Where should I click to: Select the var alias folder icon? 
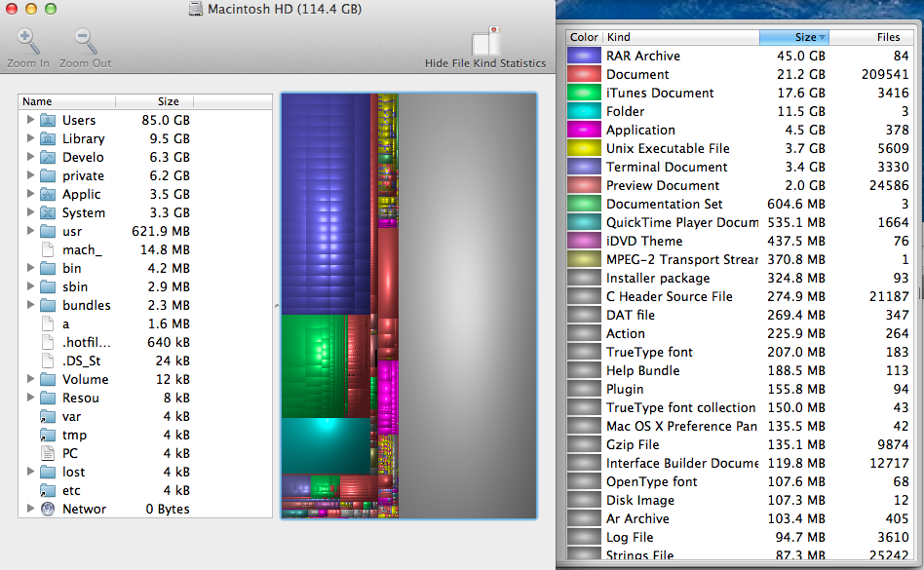[48, 416]
